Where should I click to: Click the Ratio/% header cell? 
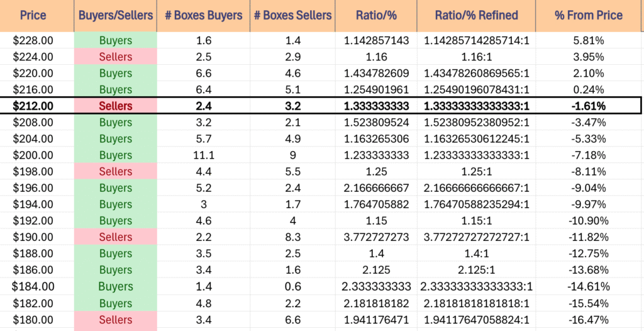click(x=376, y=16)
